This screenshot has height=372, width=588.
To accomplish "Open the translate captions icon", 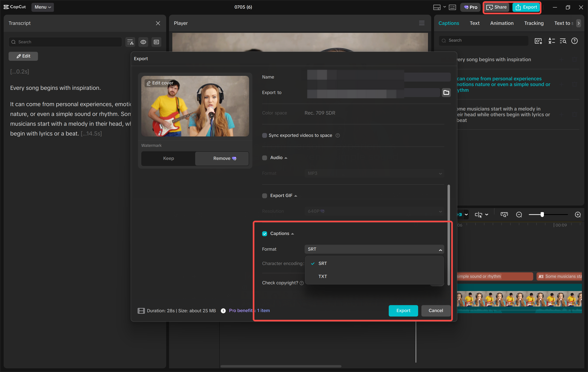I will click(552, 41).
